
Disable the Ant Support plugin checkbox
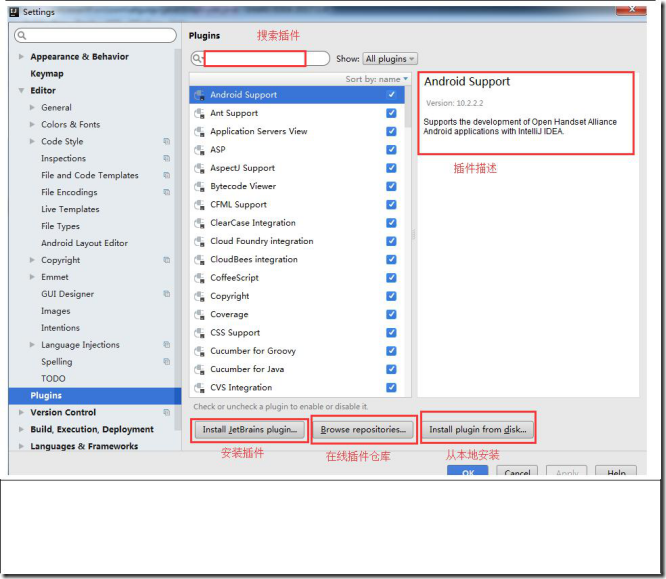point(391,113)
